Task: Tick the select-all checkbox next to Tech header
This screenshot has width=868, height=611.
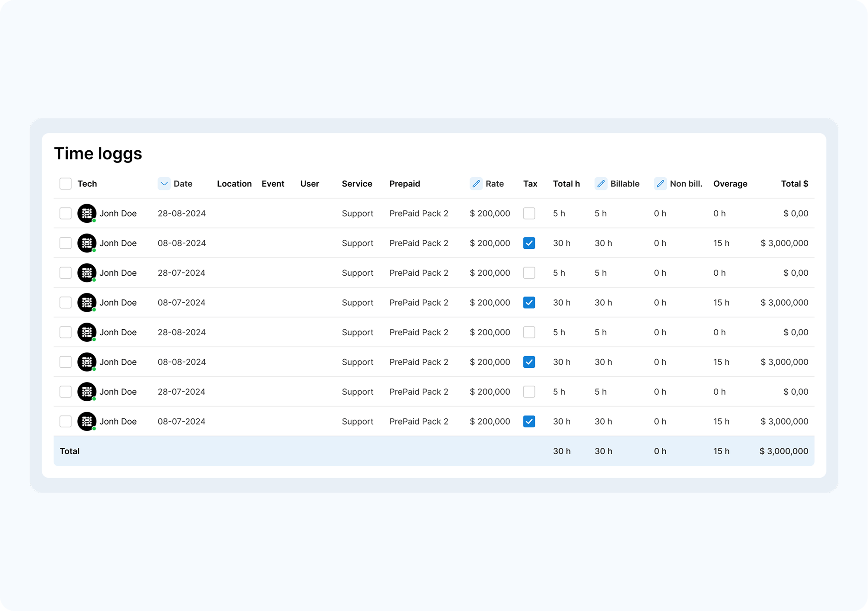Action: click(66, 184)
